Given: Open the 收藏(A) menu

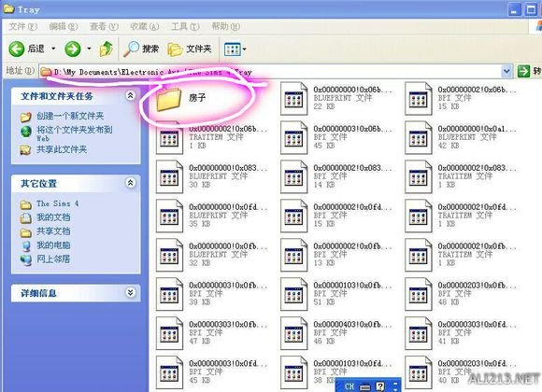Looking at the screenshot, I should tap(145, 26).
